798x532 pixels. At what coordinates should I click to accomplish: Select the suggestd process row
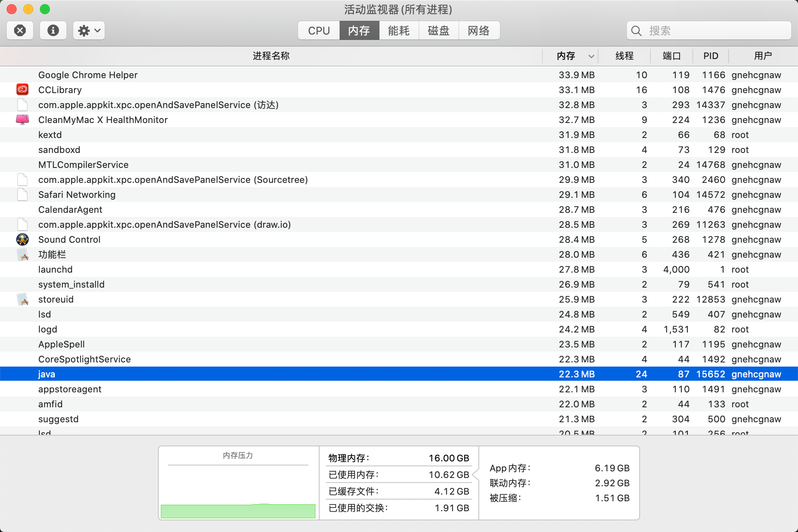(399, 419)
